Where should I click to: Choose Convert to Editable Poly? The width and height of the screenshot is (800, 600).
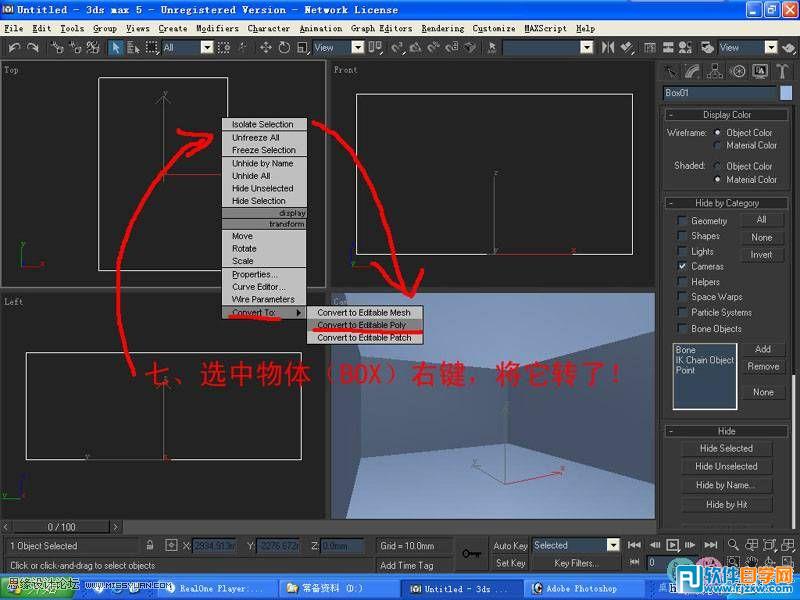[364, 324]
